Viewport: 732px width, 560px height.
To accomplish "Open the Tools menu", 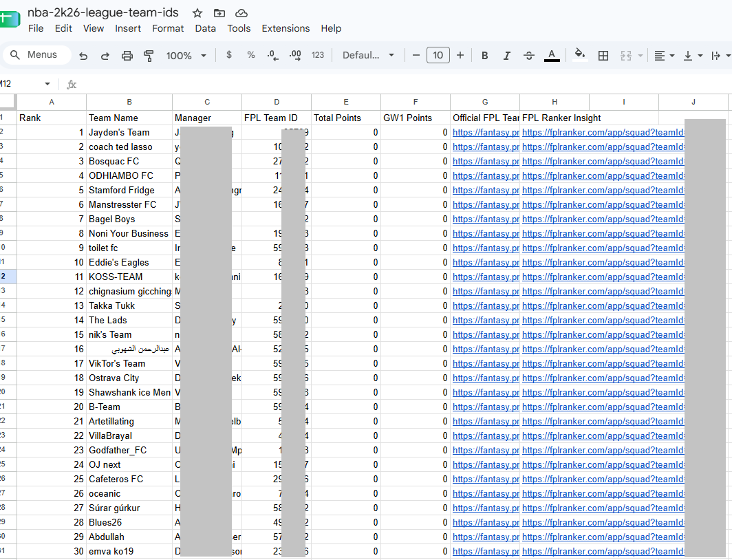I will click(239, 28).
